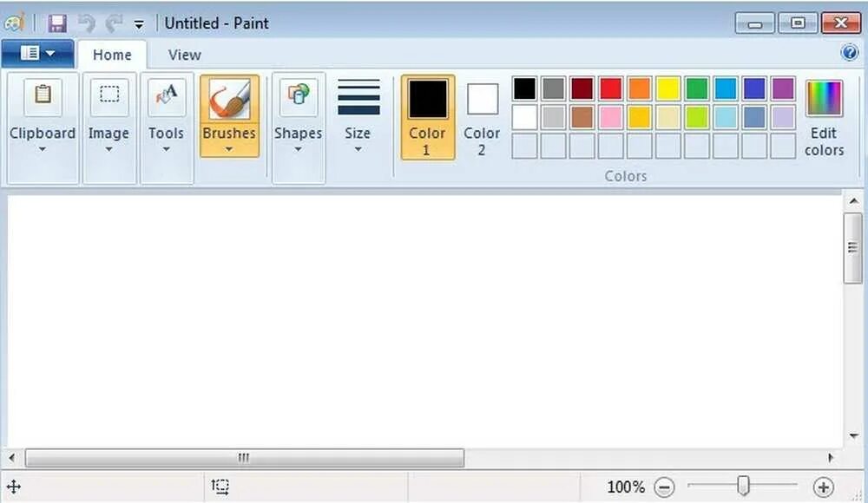Select the Brushes paintbrush icon
Viewport: 868px width, 503px height.
[x=229, y=99]
